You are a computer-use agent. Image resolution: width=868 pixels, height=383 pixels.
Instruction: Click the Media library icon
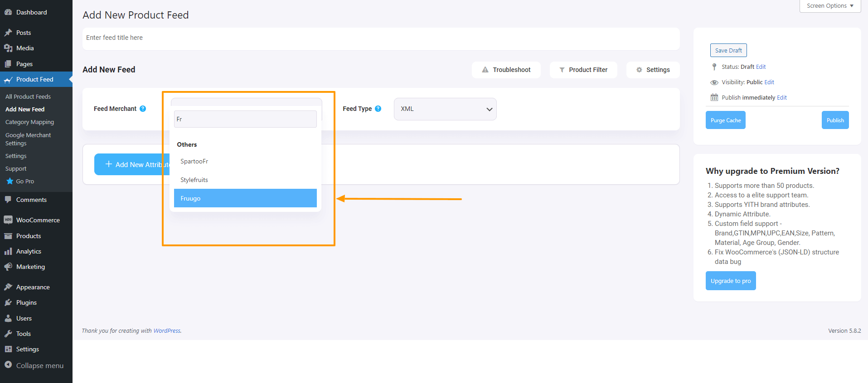(x=8, y=48)
